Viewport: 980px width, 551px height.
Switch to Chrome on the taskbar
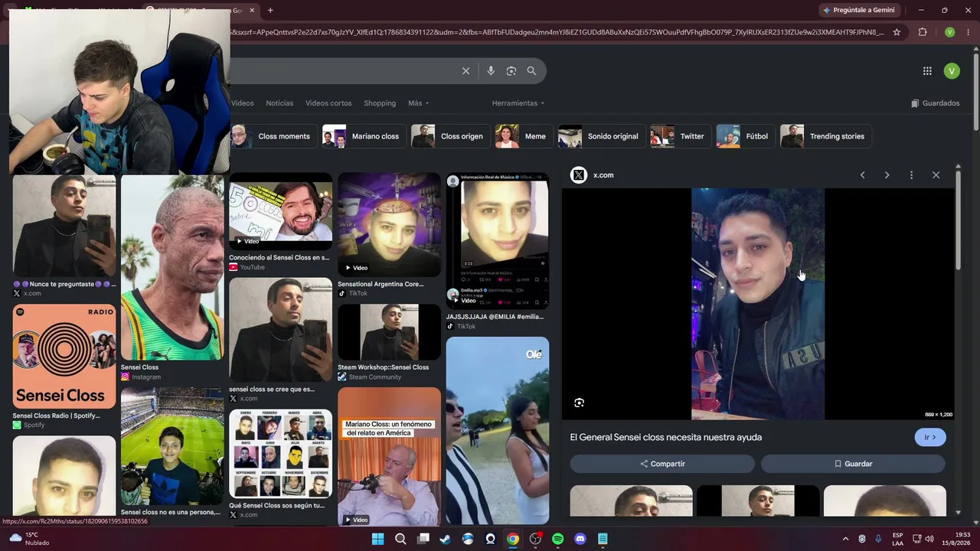click(x=513, y=539)
